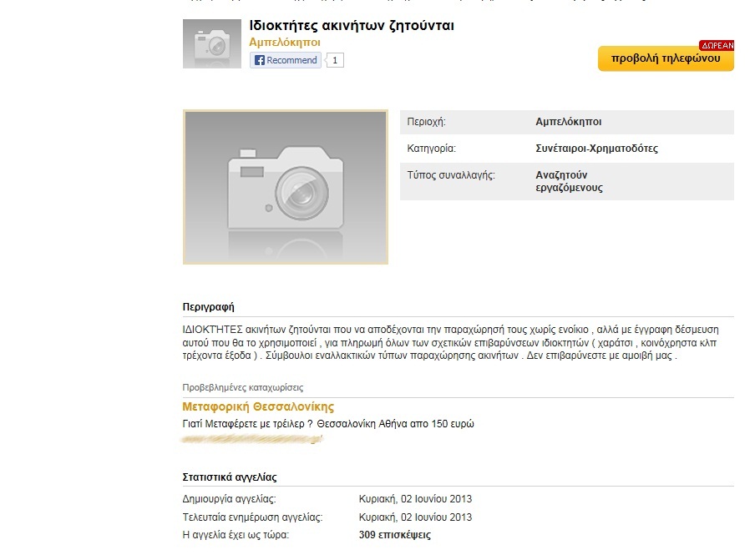750x560 pixels.
Task: Click the 'Ιδιοκτήτες ακινήτων ζητούνται' headline
Action: 352,25
